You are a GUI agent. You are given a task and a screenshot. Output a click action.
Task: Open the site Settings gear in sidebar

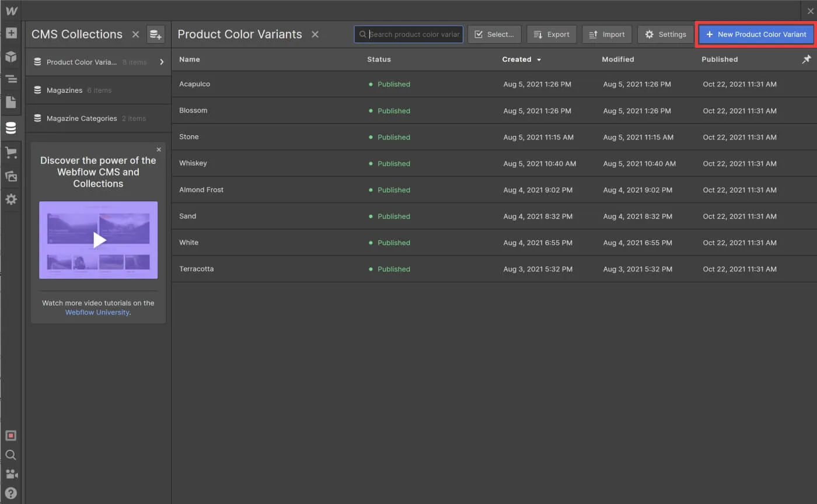(x=11, y=199)
